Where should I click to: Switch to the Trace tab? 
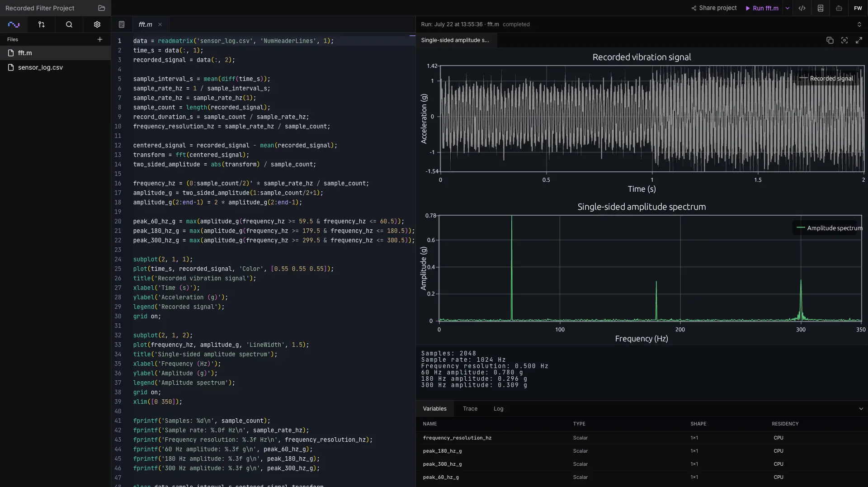click(x=470, y=409)
